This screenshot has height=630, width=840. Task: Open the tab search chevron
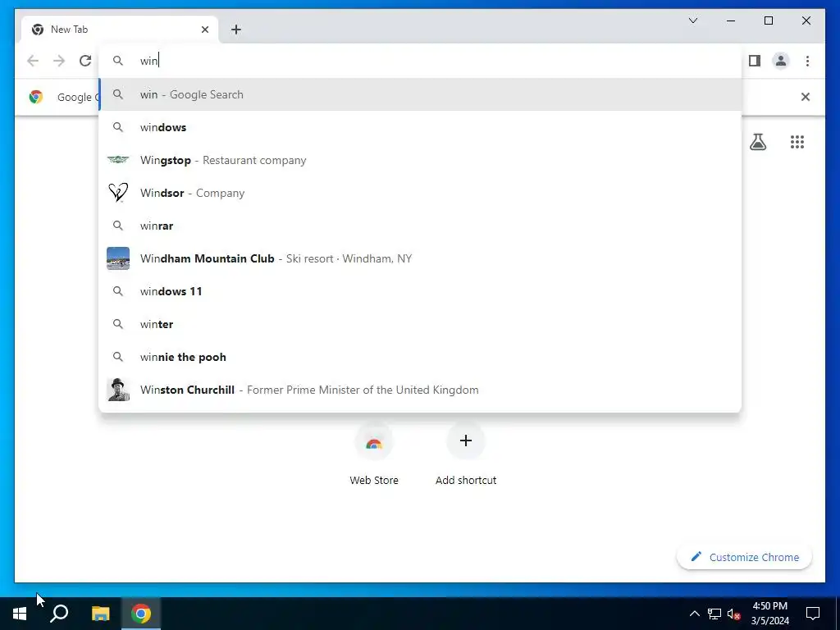[x=692, y=21]
